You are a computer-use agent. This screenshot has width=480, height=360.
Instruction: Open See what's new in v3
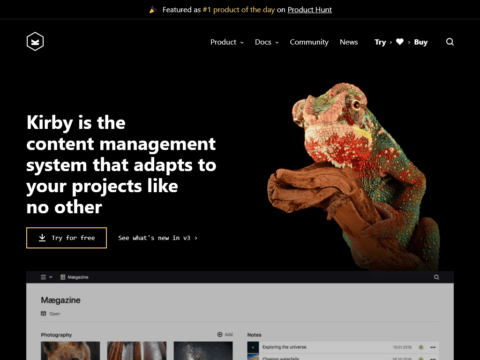(158, 238)
